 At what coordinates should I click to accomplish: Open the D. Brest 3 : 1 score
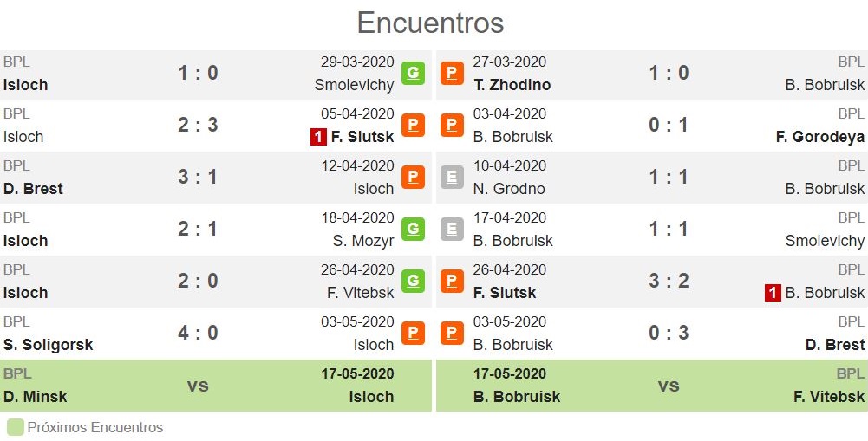pyautogui.click(x=198, y=177)
